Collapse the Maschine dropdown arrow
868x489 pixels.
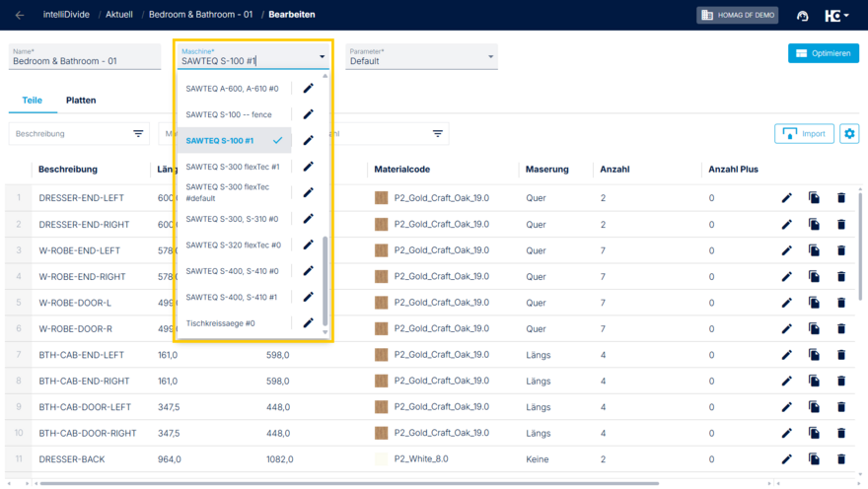tap(322, 57)
